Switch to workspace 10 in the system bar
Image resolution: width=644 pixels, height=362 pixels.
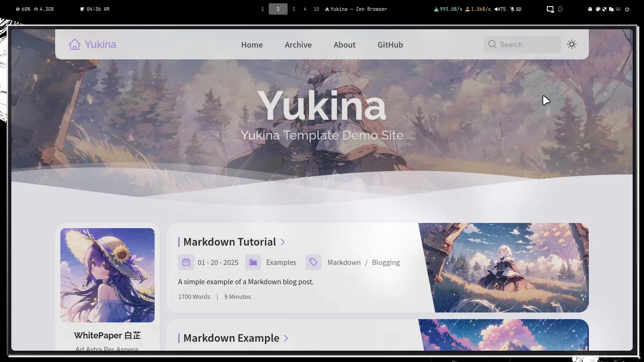(316, 9)
